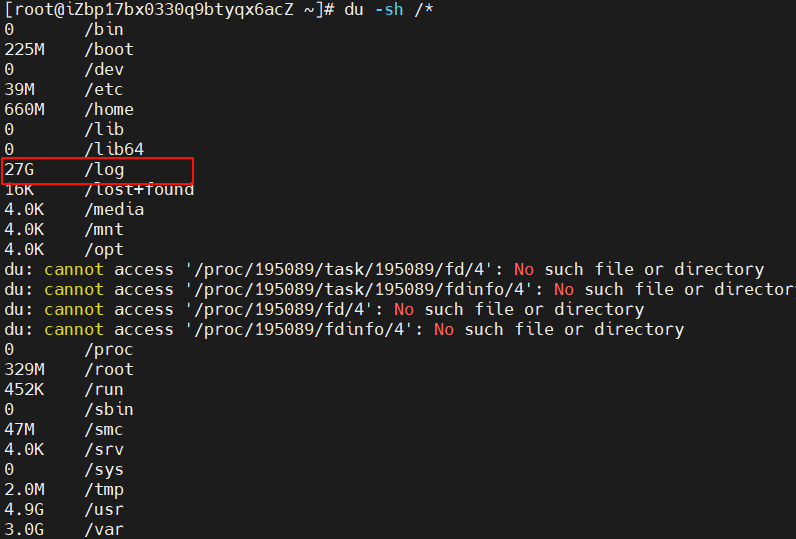This screenshot has width=796, height=539.
Task: Select the /usr directory path
Action: tap(104, 510)
